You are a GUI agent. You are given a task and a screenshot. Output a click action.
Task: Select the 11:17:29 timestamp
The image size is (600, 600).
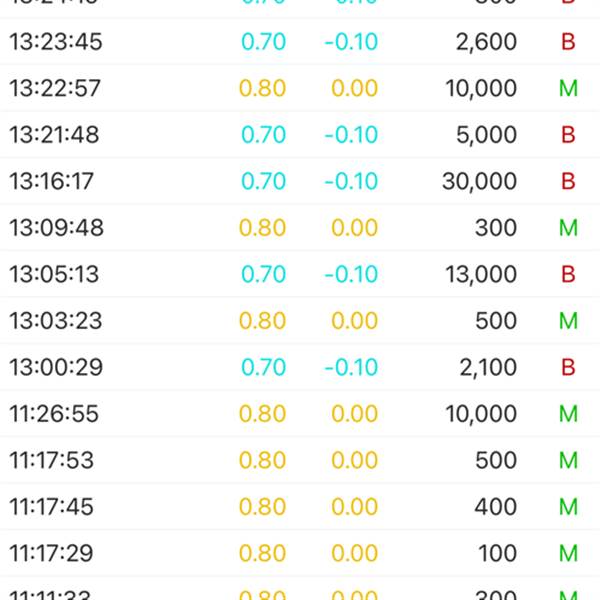(51, 553)
